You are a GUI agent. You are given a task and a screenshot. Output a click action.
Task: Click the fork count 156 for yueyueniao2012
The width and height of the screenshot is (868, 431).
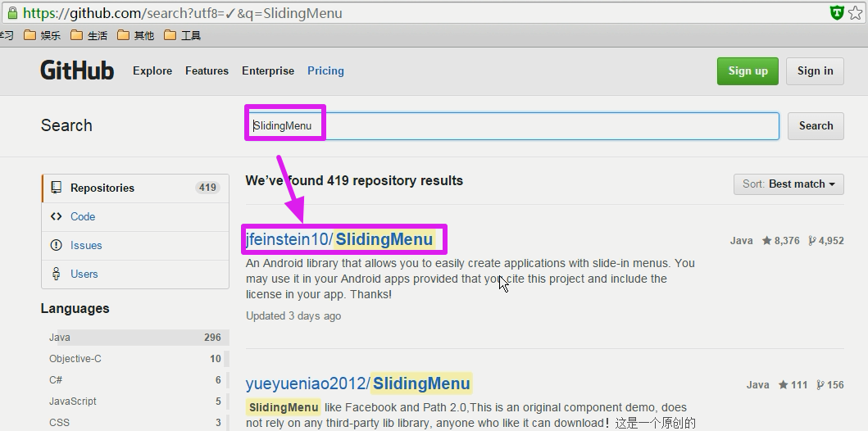point(829,385)
